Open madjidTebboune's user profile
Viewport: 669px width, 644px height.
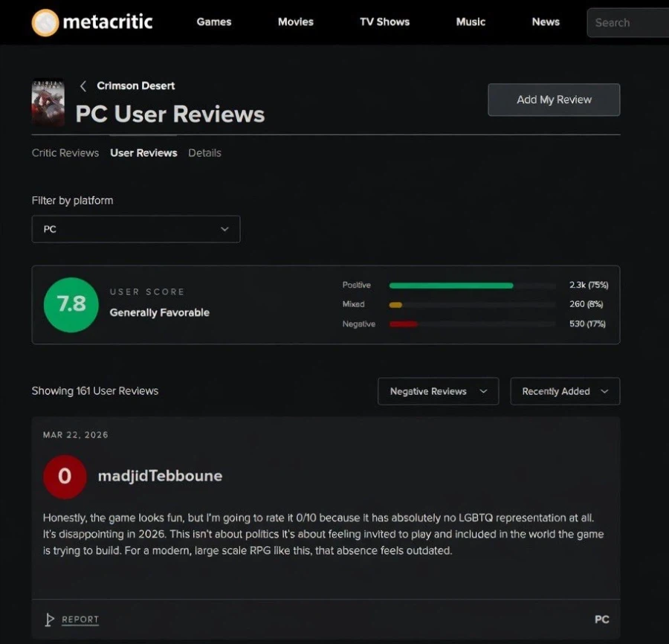160,476
